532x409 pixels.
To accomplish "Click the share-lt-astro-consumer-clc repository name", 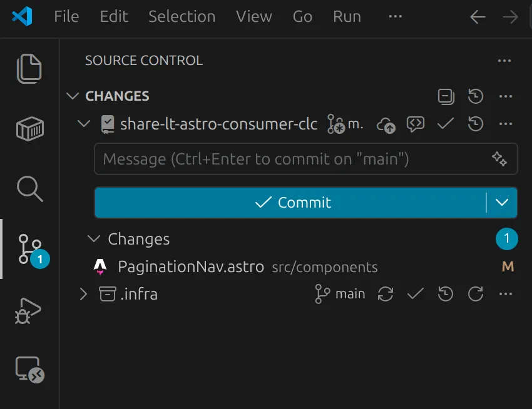I will 219,124.
